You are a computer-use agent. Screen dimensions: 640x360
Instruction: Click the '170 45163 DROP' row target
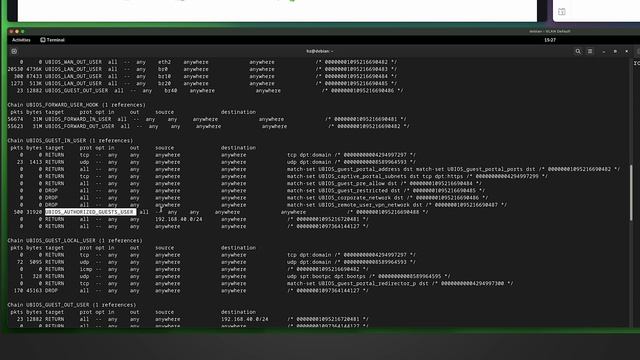[x=51, y=291]
